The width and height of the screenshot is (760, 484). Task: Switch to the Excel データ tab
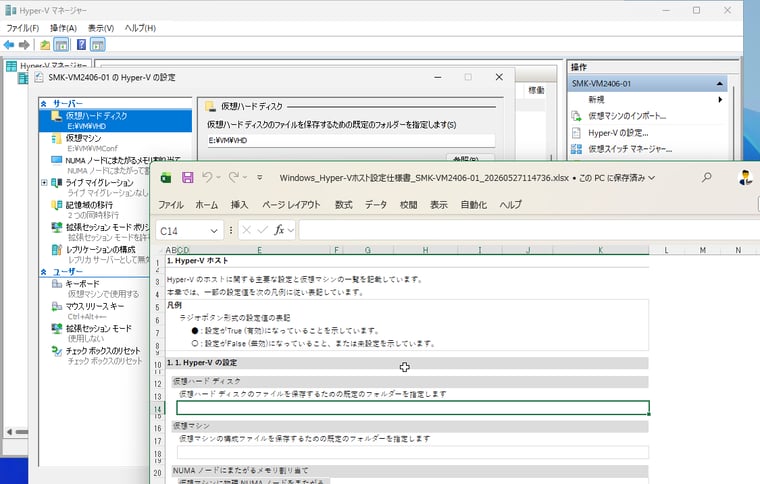pos(376,205)
